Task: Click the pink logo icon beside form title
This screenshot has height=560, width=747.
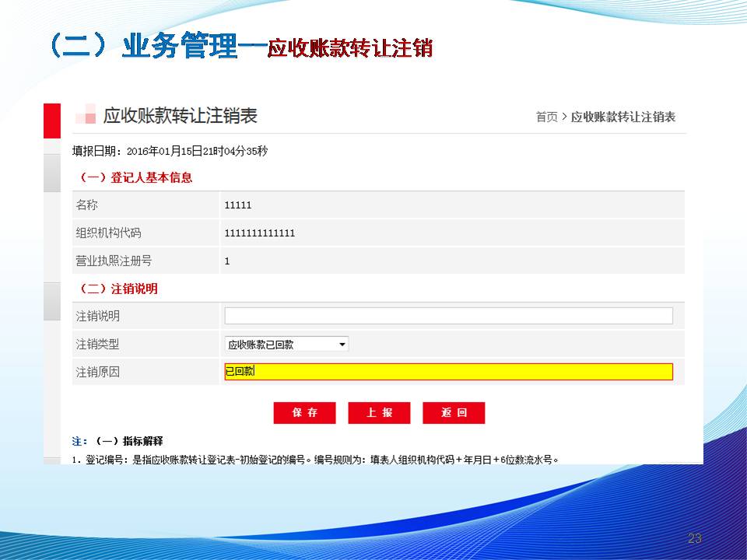Action: [86, 116]
